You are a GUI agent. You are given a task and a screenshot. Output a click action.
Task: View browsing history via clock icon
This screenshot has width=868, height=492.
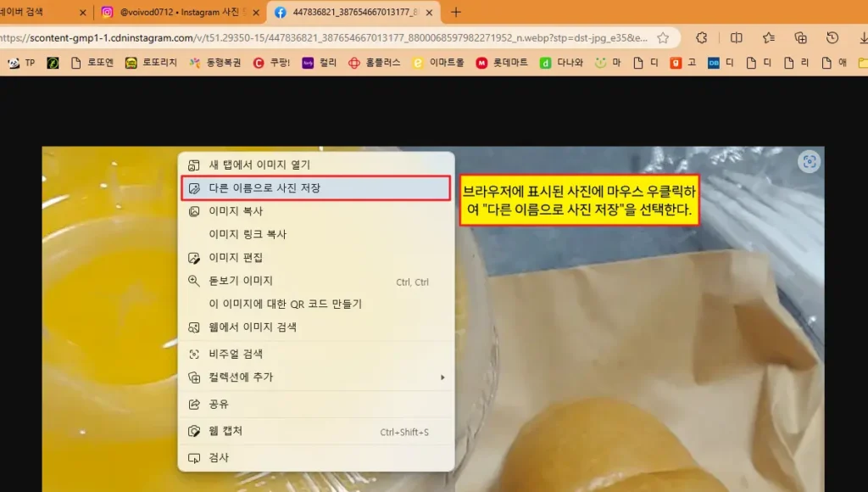(x=832, y=38)
